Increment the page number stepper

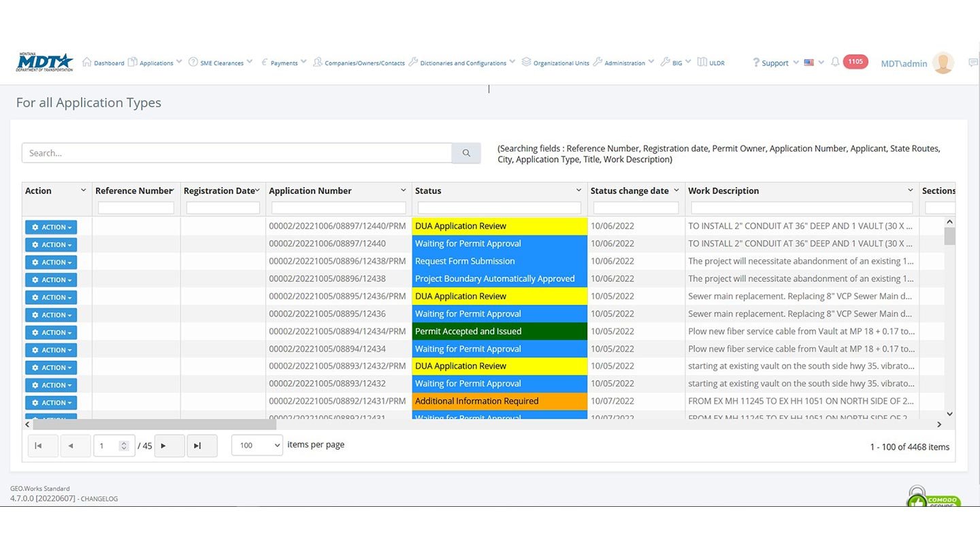pyautogui.click(x=124, y=443)
